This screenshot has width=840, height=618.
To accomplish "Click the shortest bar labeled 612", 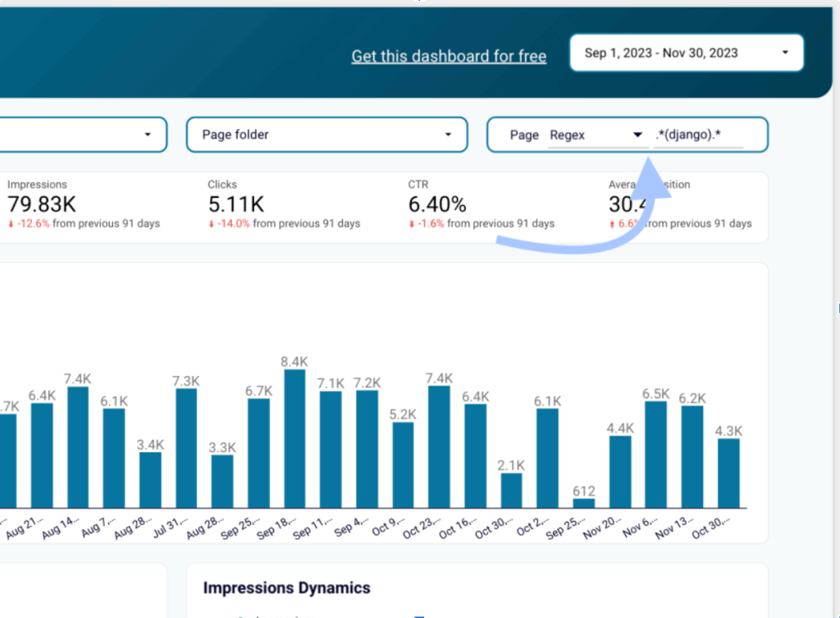I will pos(583,503).
